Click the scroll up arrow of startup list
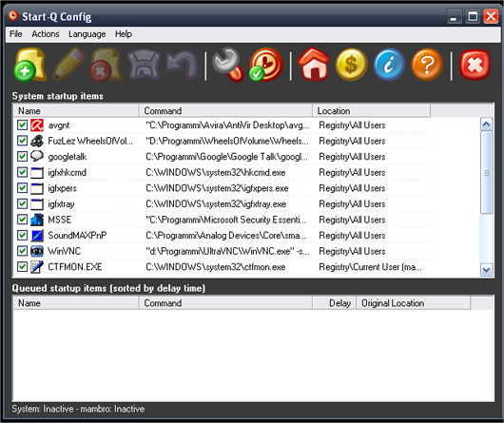This screenshot has height=423, width=504. click(x=486, y=125)
